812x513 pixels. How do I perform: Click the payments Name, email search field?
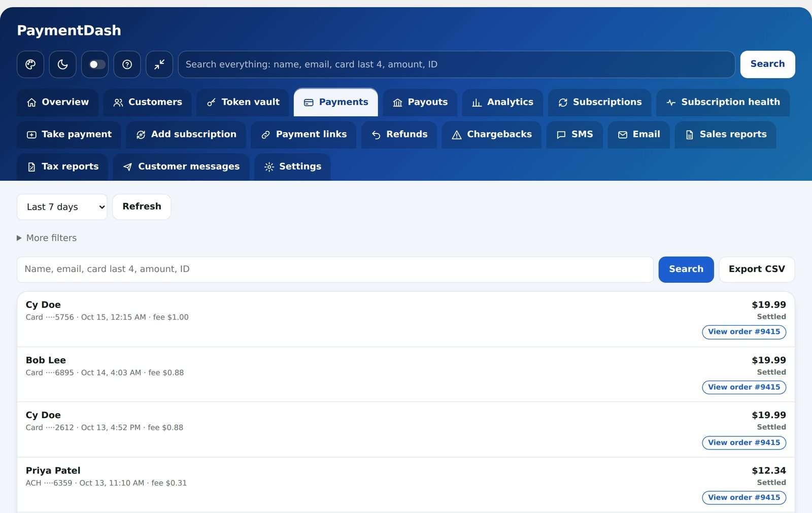335,269
